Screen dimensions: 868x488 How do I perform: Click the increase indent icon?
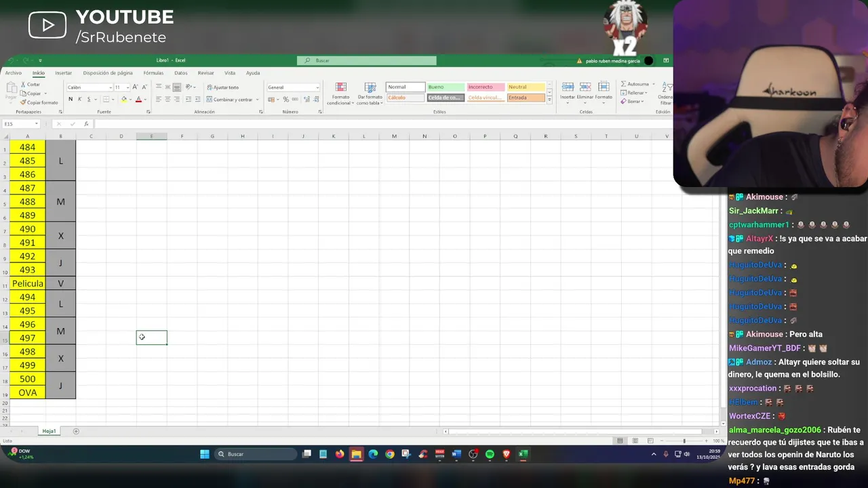198,99
